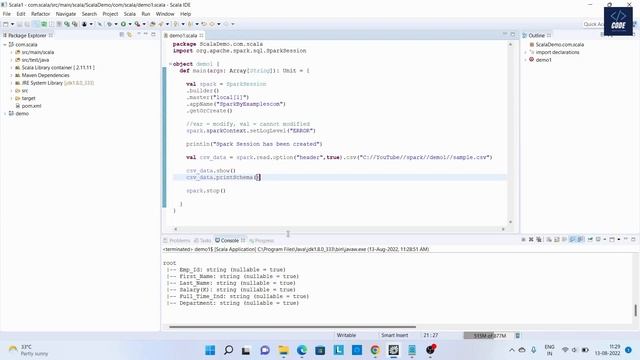640x360 pixels.
Task: Click the console horizontal scrollbar
Action: click(292, 327)
